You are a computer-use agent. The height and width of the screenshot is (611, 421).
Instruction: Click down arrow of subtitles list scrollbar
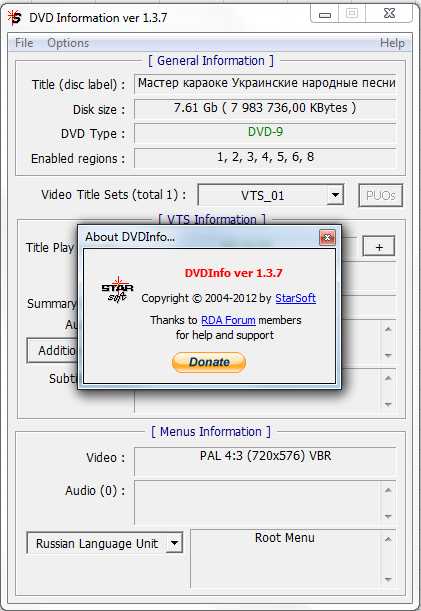388,404
